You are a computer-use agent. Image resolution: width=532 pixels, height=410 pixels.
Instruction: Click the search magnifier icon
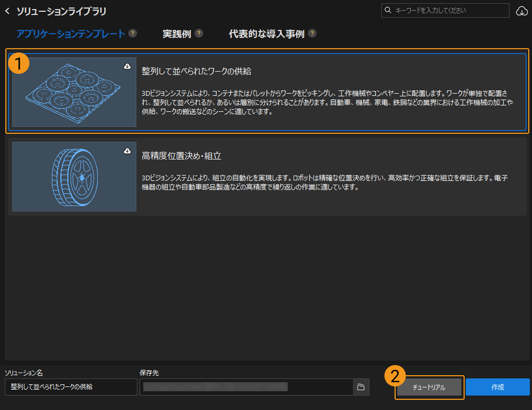coord(388,10)
